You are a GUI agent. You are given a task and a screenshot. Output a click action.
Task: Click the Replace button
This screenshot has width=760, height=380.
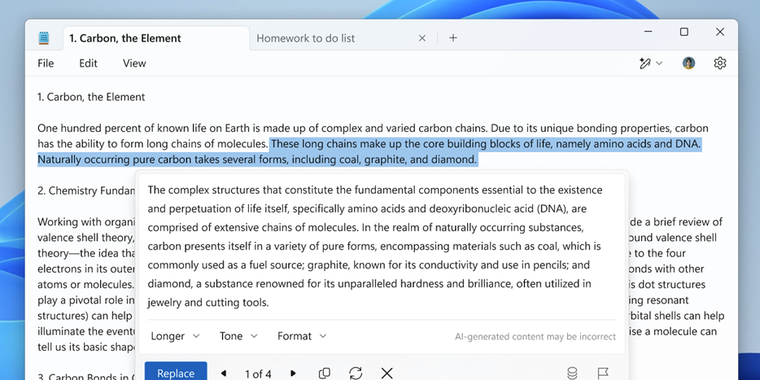coord(175,372)
